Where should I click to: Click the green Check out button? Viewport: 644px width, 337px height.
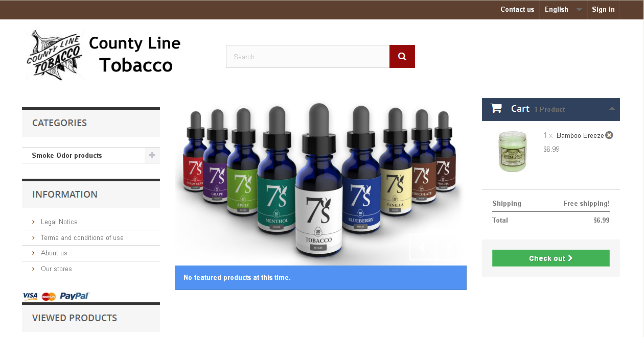point(551,258)
